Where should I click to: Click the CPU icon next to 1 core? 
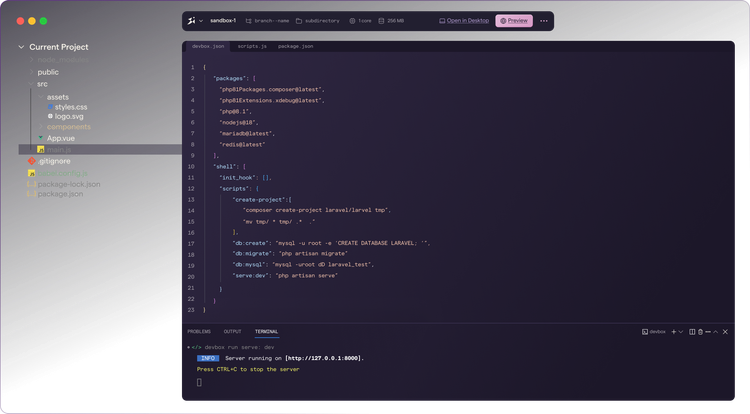(x=353, y=21)
